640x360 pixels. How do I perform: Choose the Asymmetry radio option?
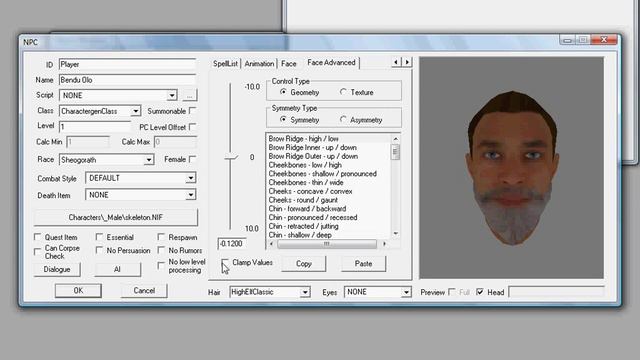[343, 120]
